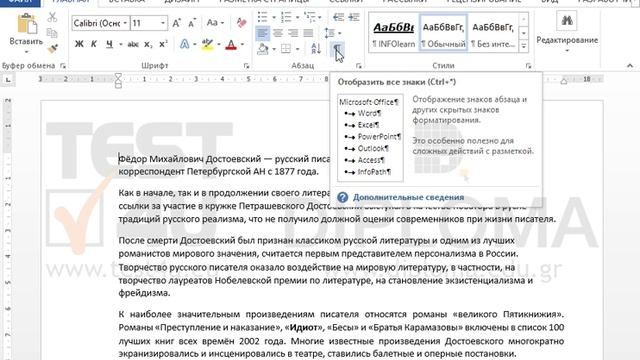Increase font size with the larger A
Image resolution: width=640 pixels, height=360 pixels.
pyautogui.click(x=176, y=23)
